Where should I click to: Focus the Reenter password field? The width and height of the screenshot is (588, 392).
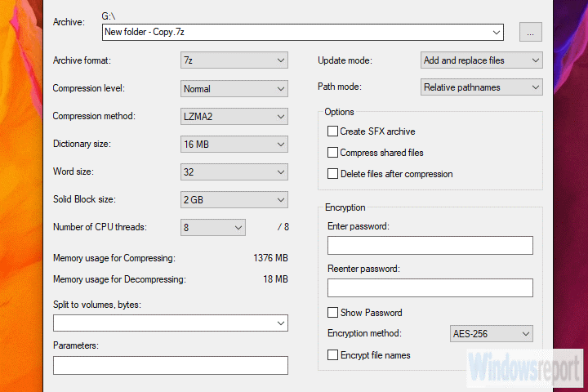[x=430, y=287]
